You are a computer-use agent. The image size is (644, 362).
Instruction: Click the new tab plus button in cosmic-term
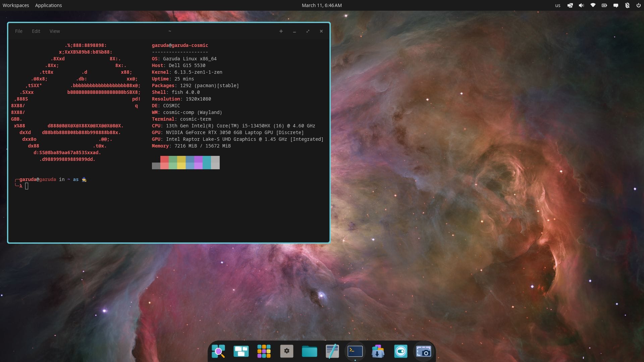(x=281, y=31)
